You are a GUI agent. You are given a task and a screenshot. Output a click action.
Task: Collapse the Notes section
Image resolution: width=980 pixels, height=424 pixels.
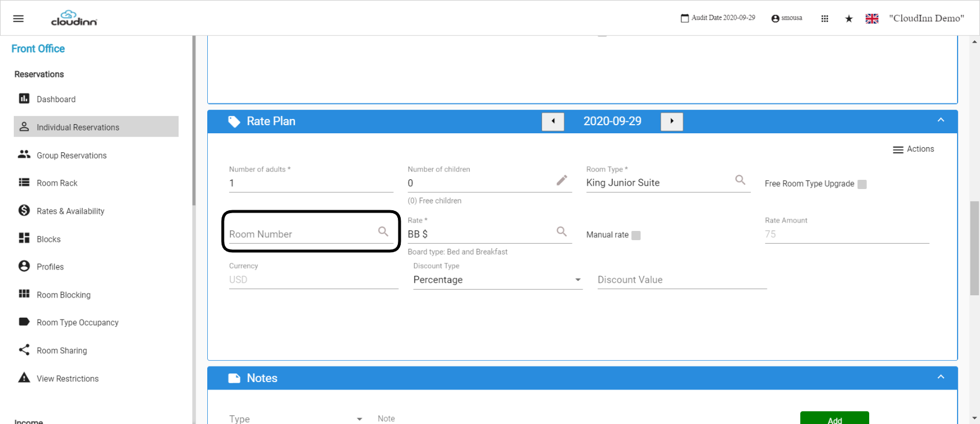[941, 377]
